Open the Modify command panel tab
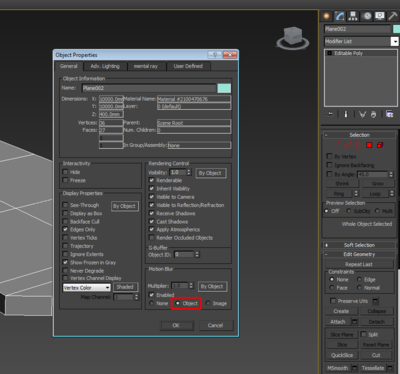 click(340, 16)
